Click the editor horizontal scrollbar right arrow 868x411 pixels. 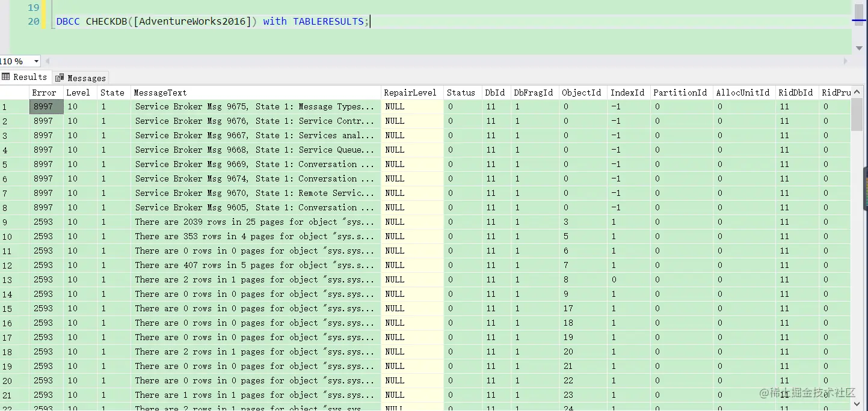[x=847, y=61]
